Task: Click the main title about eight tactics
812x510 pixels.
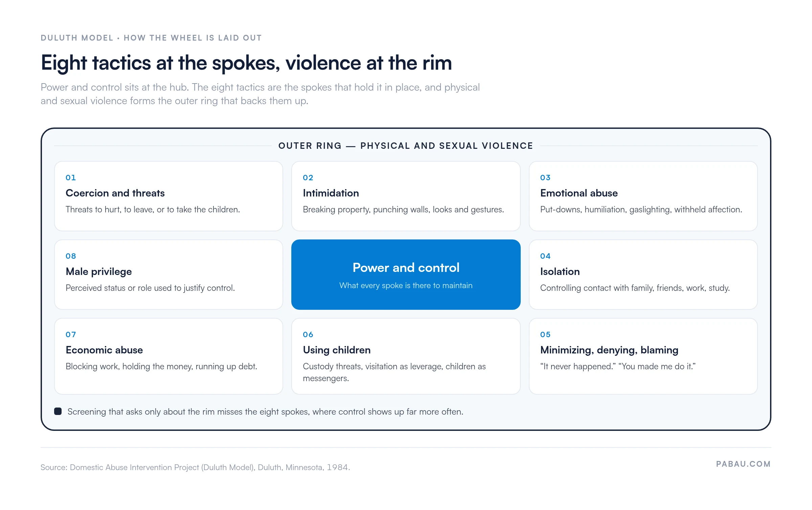Action: 246,63
